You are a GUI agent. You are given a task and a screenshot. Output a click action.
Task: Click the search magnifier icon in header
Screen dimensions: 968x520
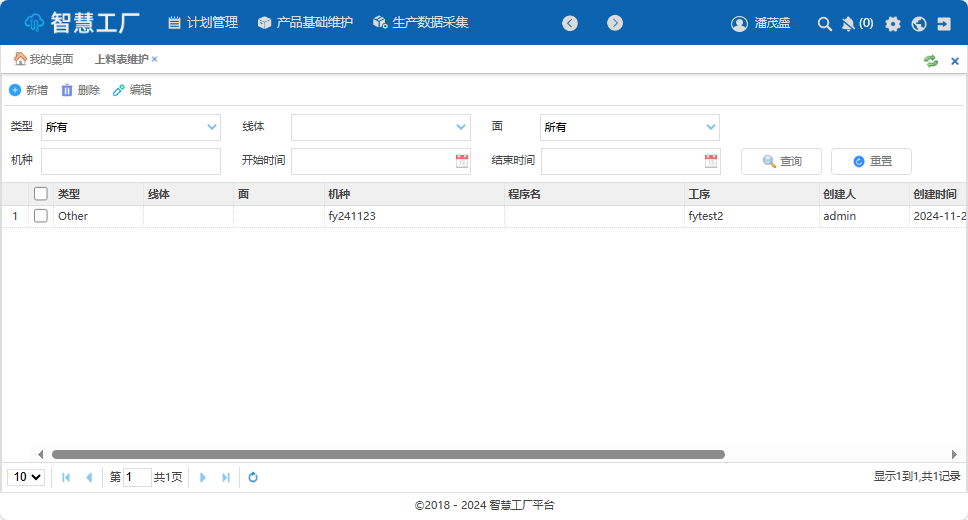tap(825, 23)
